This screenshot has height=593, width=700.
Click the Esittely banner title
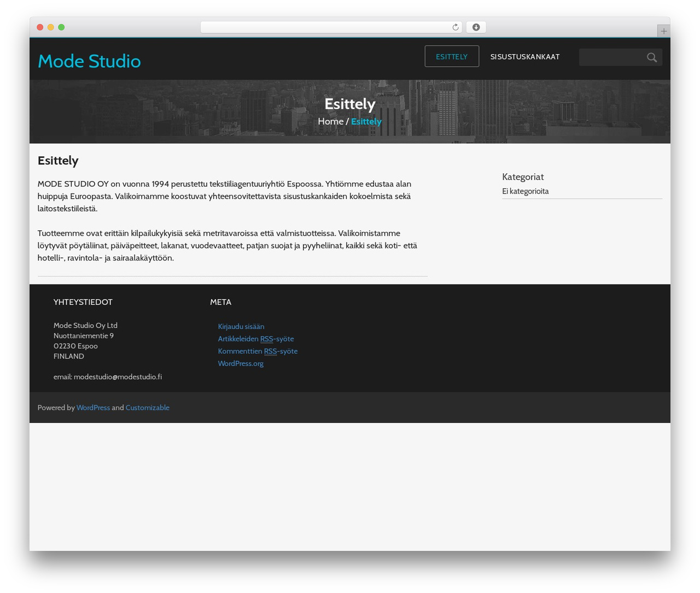click(x=350, y=104)
